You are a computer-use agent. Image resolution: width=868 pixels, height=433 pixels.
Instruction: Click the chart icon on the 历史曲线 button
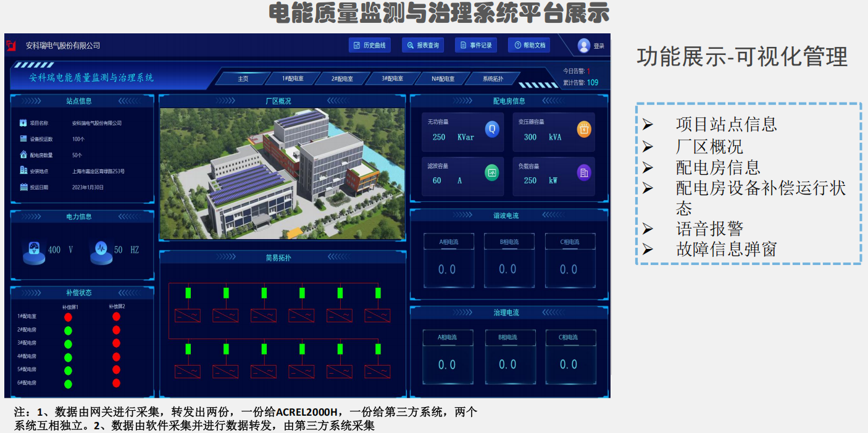(357, 46)
